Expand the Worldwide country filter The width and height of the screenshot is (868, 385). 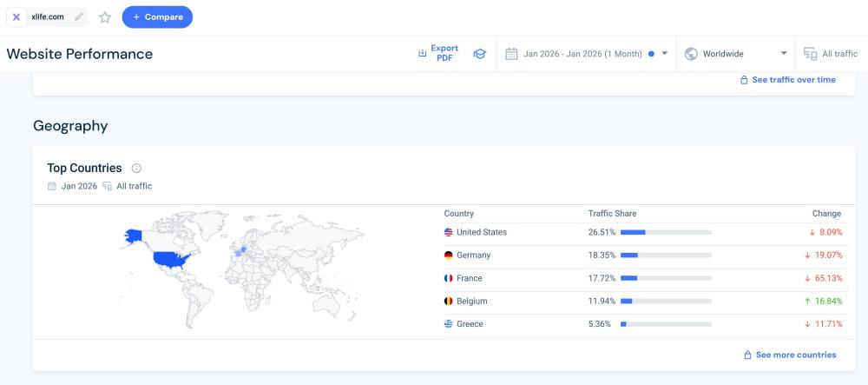(736, 54)
